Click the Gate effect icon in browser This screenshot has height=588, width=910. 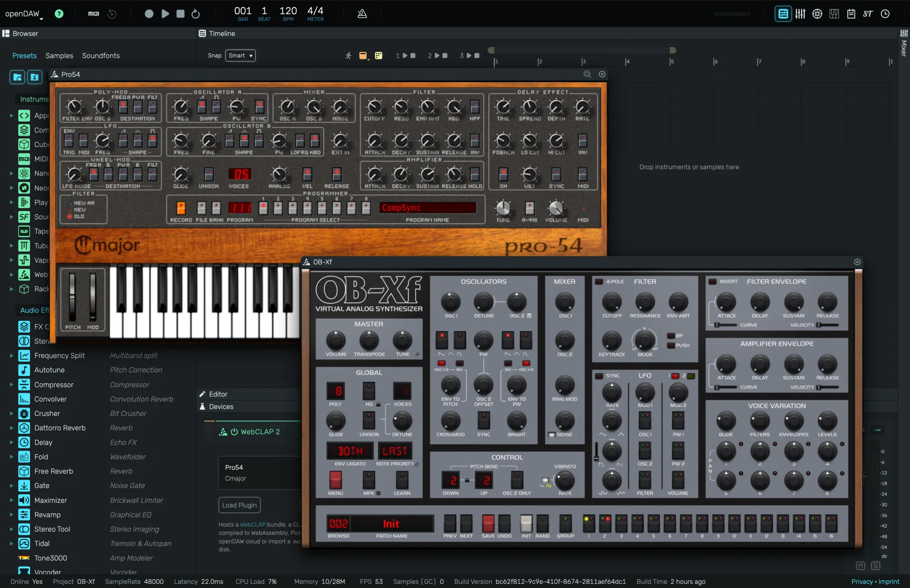point(24,486)
